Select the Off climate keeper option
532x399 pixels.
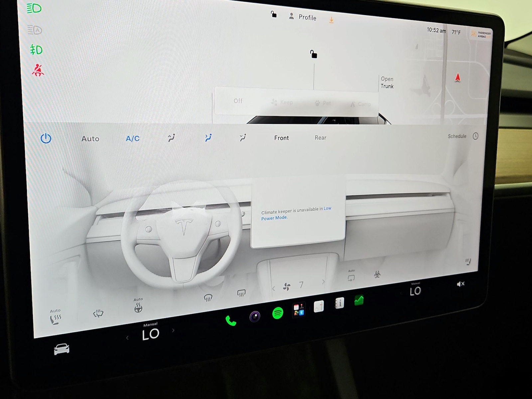tap(238, 101)
